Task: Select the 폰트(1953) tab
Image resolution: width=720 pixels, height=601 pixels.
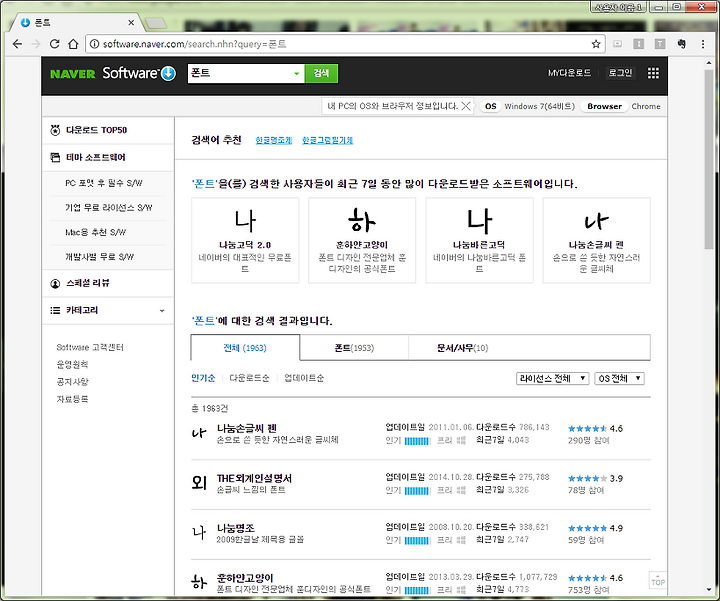Action: click(354, 348)
